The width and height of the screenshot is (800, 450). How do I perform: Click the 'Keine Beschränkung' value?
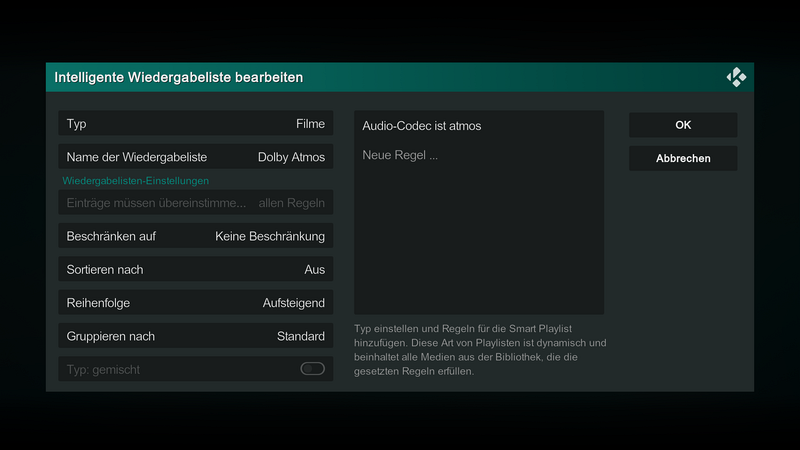[x=270, y=236]
